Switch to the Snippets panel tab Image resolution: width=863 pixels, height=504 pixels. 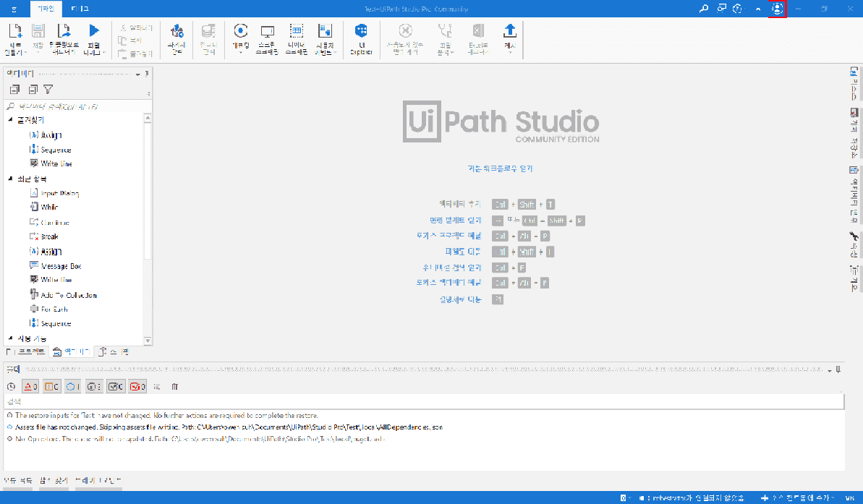coord(114,351)
